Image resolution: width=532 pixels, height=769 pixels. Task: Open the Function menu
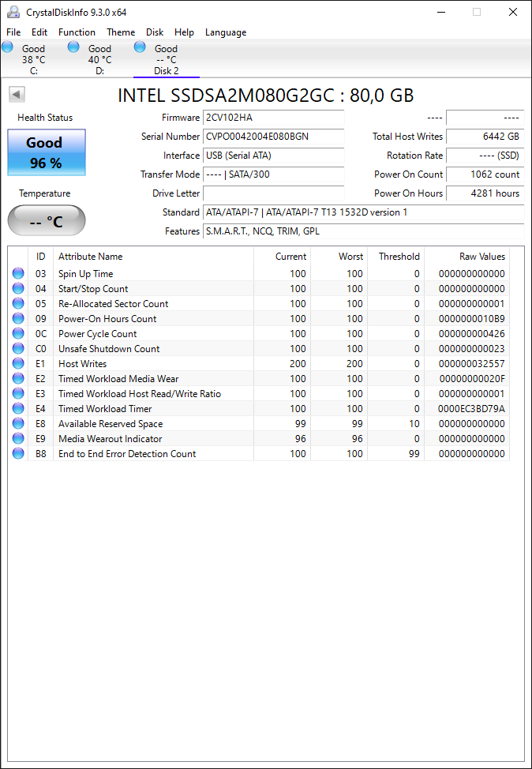[x=77, y=32]
